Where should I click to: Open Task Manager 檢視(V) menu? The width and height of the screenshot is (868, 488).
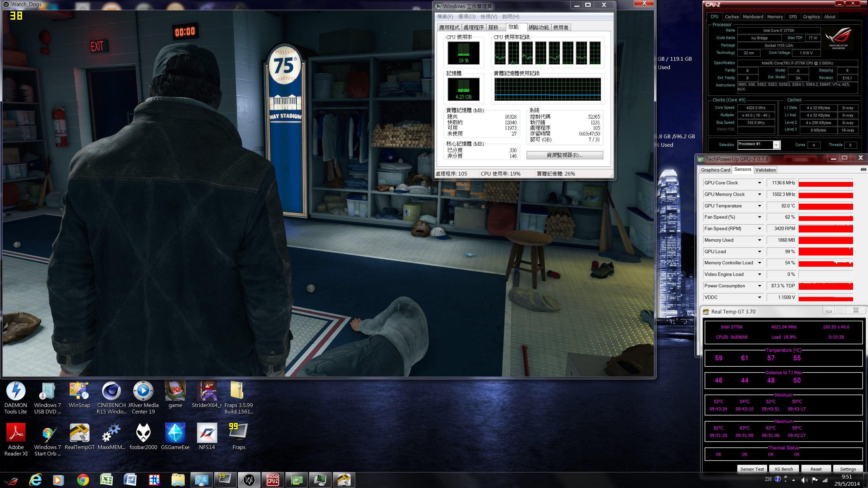(489, 16)
